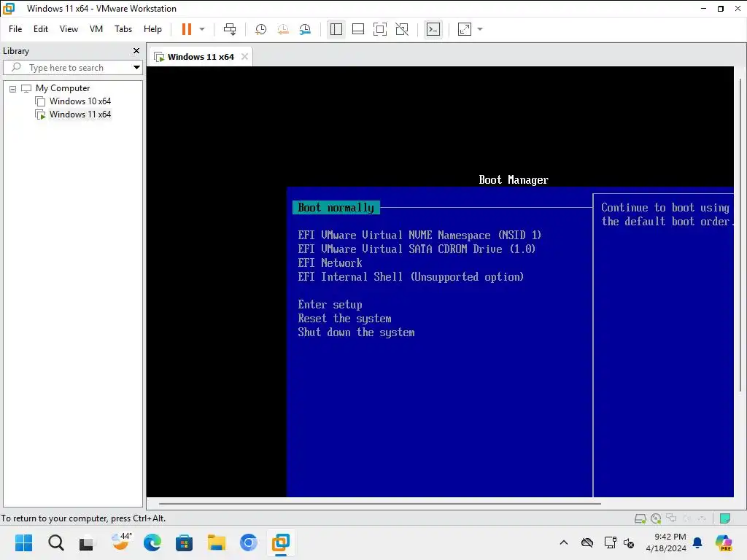747x560 pixels.
Task: Click Send Ctrl+Alt+Del toolbar icon
Action: (x=230, y=29)
